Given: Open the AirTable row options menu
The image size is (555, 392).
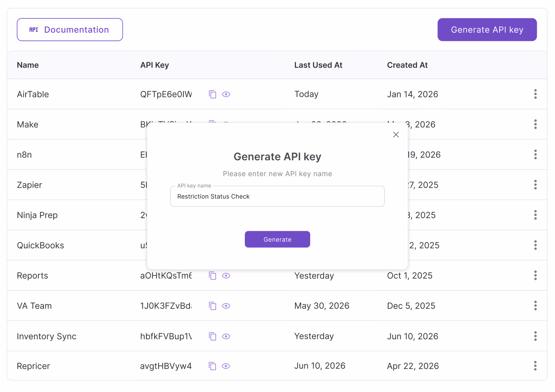Looking at the screenshot, I should pyautogui.click(x=535, y=94).
